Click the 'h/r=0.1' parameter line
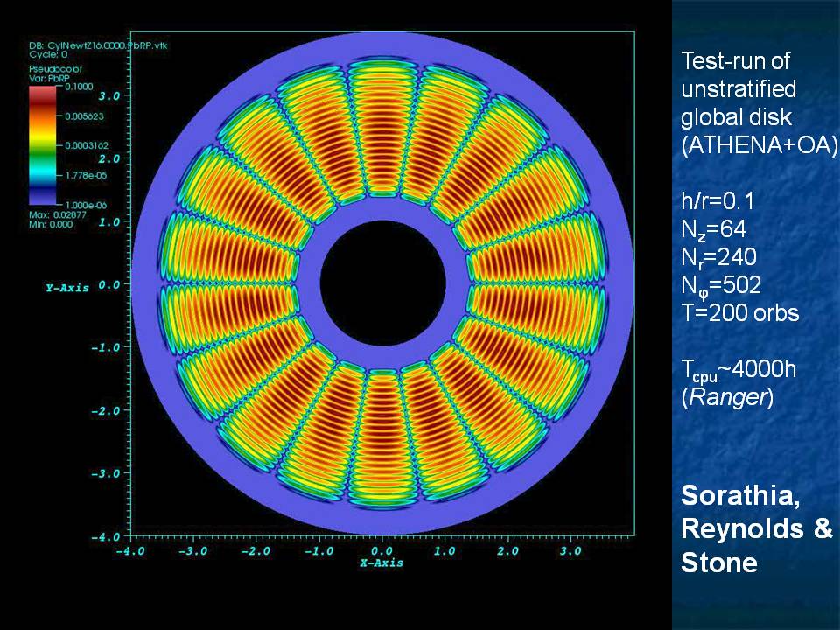This screenshot has width=840, height=630. coord(717,202)
